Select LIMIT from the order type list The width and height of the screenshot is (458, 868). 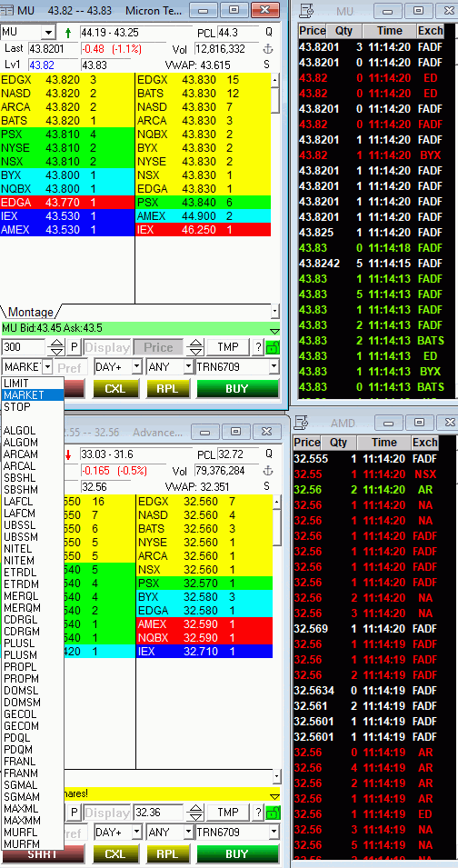pos(34,383)
